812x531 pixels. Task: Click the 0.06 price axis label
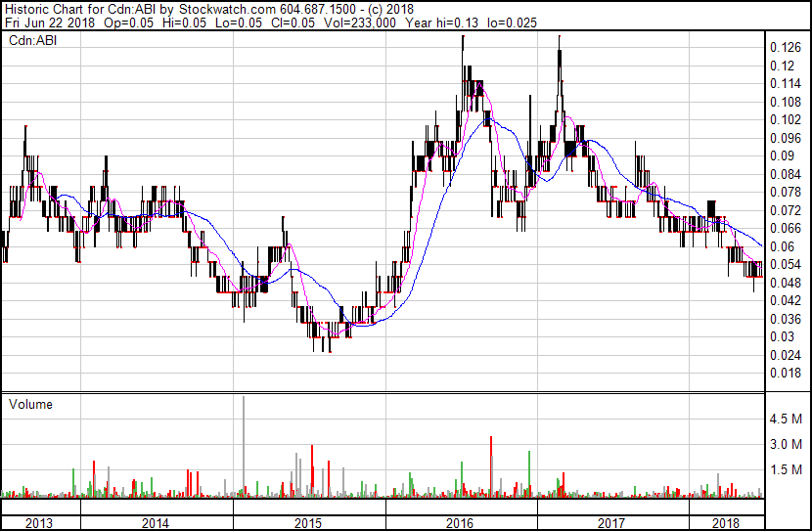click(x=782, y=246)
